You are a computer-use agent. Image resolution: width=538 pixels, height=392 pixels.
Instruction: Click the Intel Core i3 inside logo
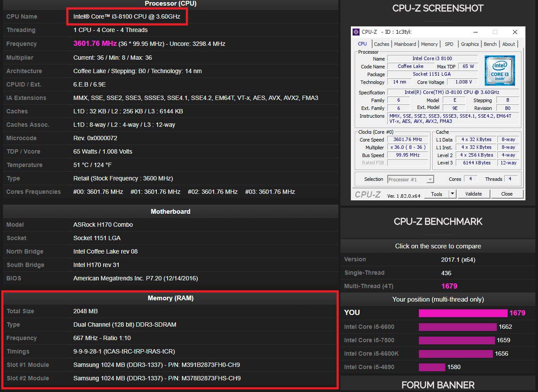coord(500,70)
